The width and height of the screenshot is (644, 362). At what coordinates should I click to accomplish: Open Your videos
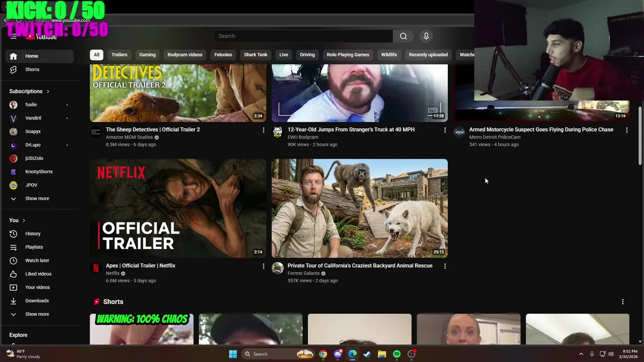(40, 287)
